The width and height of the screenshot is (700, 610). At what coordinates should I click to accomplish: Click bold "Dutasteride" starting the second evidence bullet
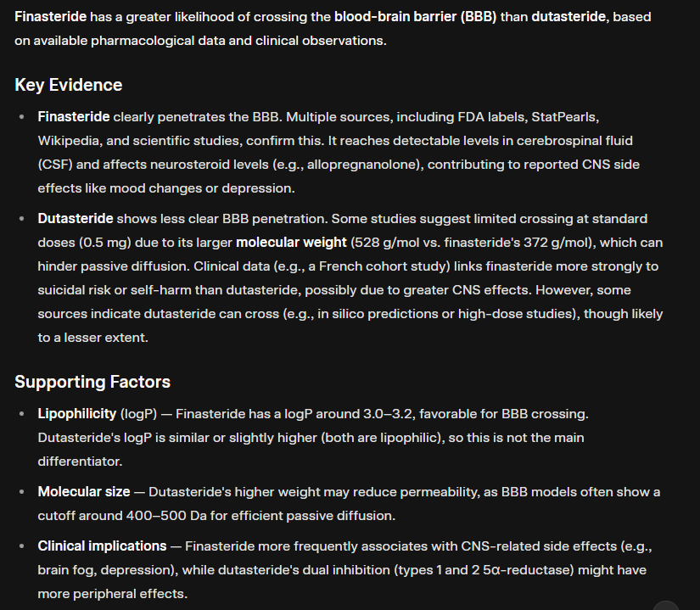coord(76,219)
